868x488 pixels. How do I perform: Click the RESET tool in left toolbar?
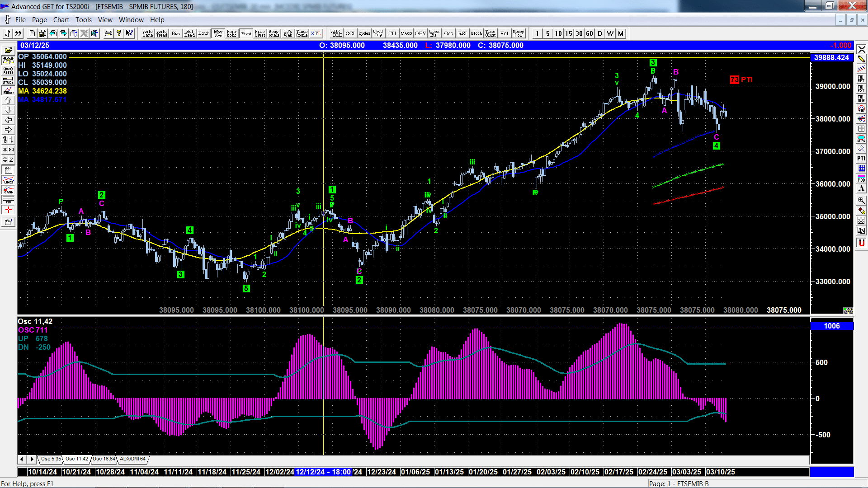(8, 70)
